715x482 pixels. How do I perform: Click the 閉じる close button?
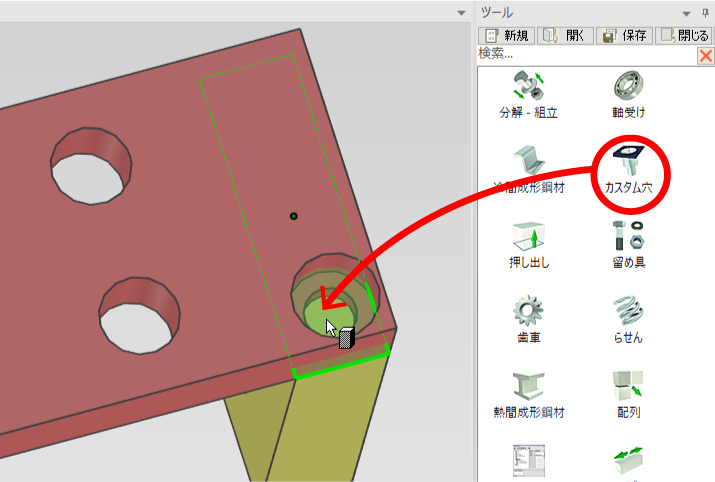[684, 35]
